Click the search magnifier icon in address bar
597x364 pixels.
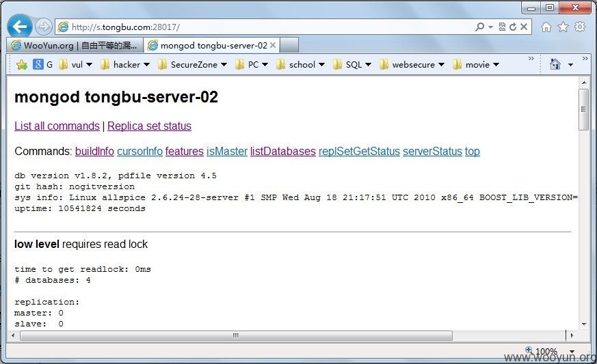pos(480,27)
